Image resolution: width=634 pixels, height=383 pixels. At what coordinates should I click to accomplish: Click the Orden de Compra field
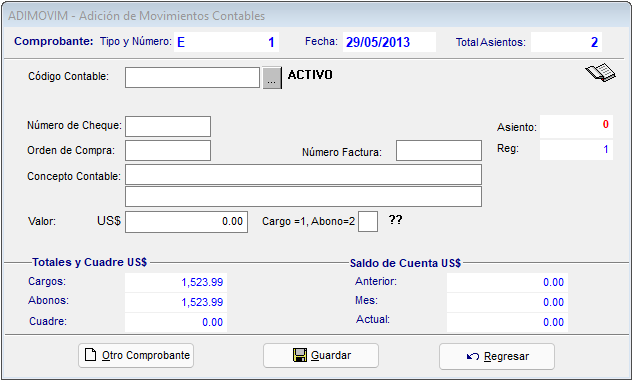click(x=168, y=150)
